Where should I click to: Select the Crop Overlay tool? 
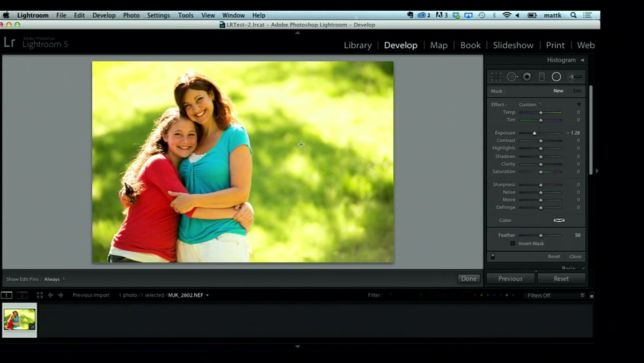pyautogui.click(x=496, y=77)
